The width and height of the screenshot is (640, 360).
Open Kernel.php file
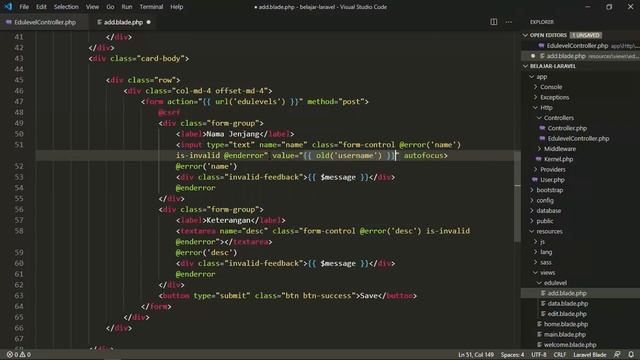[580, 159]
